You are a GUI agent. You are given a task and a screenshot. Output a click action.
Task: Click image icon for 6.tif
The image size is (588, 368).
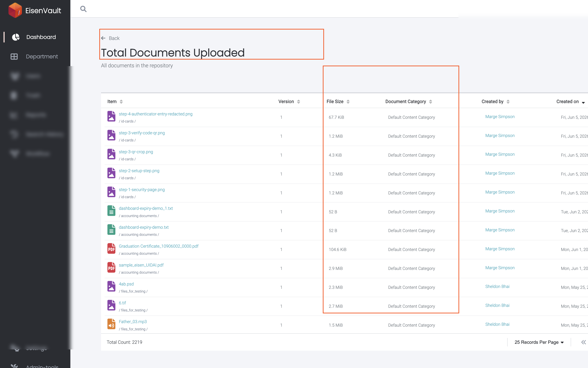pyautogui.click(x=111, y=305)
